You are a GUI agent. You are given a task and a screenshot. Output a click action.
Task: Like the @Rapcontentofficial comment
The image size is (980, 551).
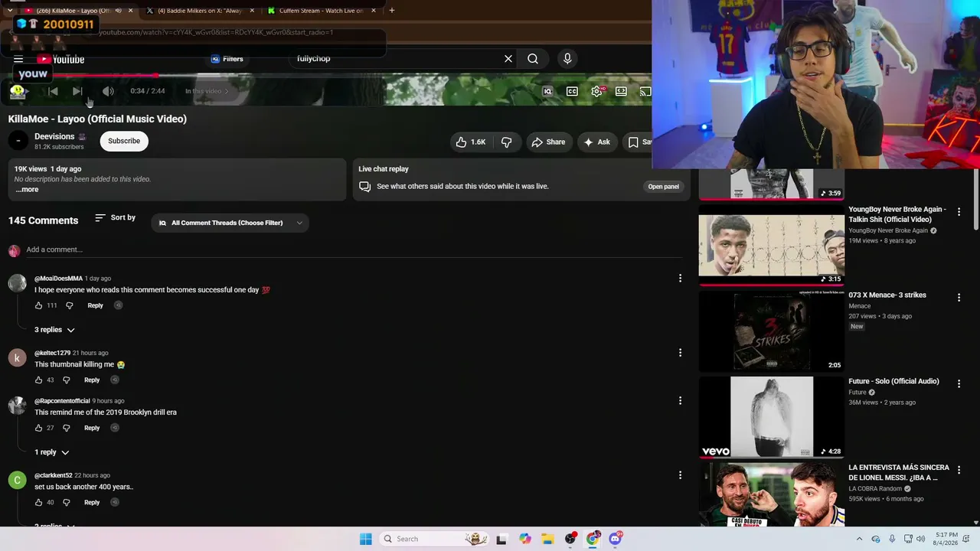point(38,428)
